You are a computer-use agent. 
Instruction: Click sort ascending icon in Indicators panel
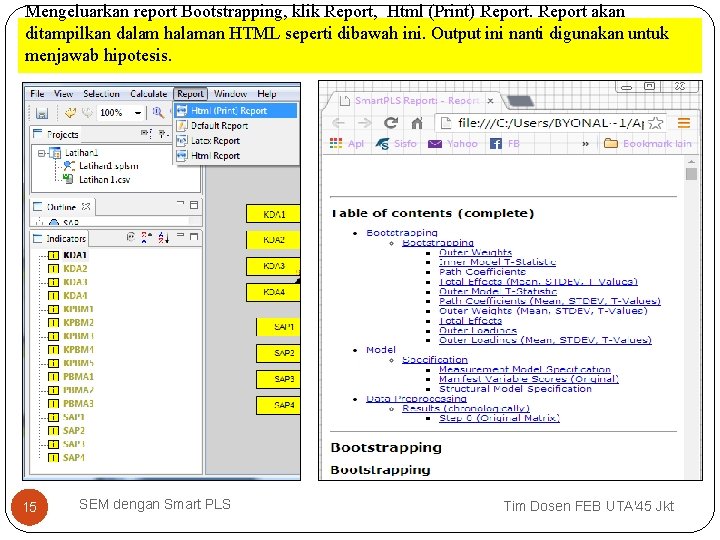146,237
